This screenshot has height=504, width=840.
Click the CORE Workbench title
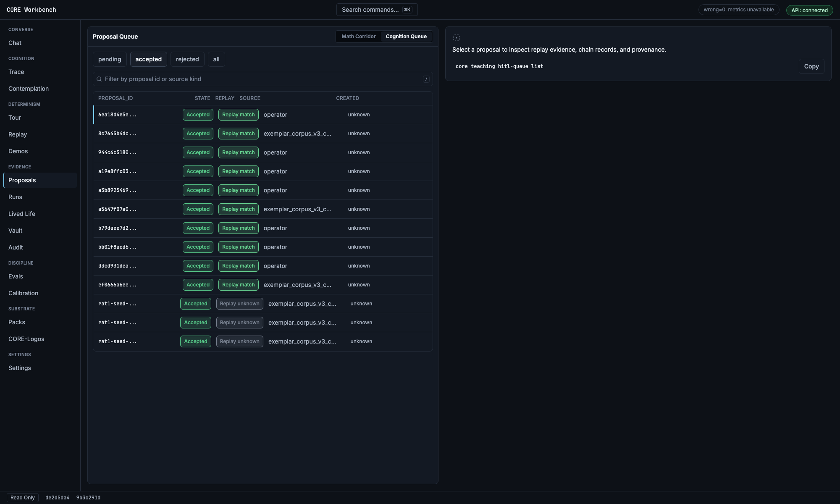click(x=31, y=10)
